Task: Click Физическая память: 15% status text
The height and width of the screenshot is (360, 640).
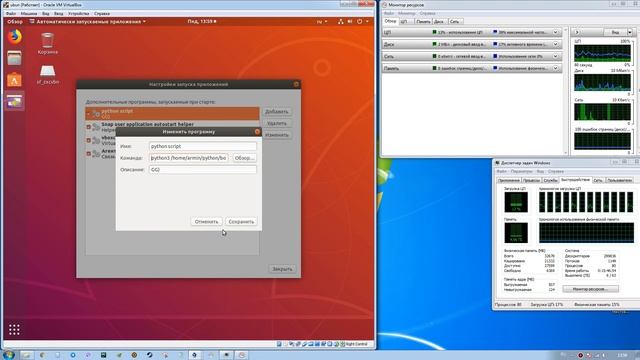Action: [x=597, y=304]
